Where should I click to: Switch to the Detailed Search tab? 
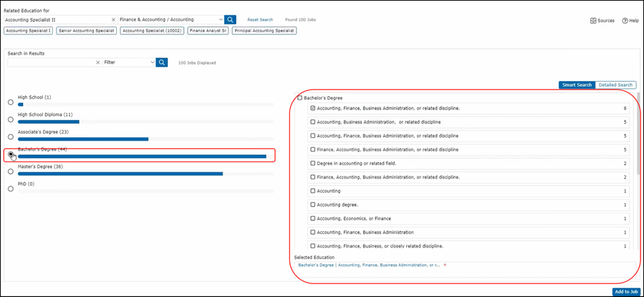[x=615, y=85]
